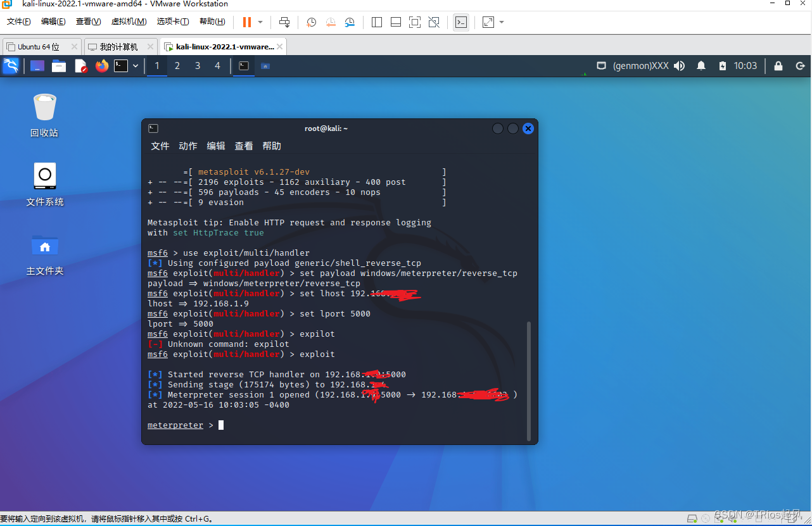
Task: Click the logout icon in Kali panel
Action: [x=800, y=66]
